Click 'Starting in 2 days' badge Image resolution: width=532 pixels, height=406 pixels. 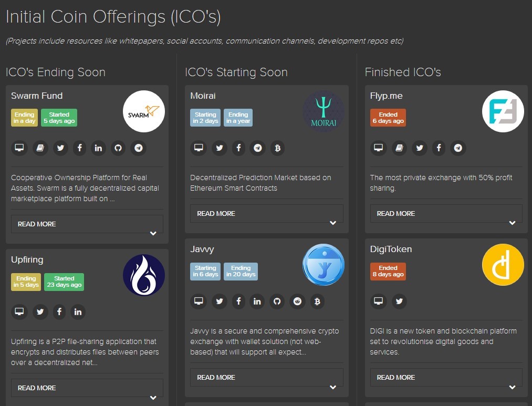click(205, 118)
